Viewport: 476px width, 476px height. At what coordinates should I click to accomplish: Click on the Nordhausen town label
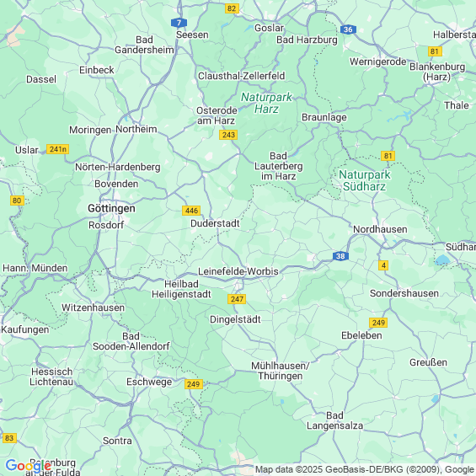(x=380, y=229)
